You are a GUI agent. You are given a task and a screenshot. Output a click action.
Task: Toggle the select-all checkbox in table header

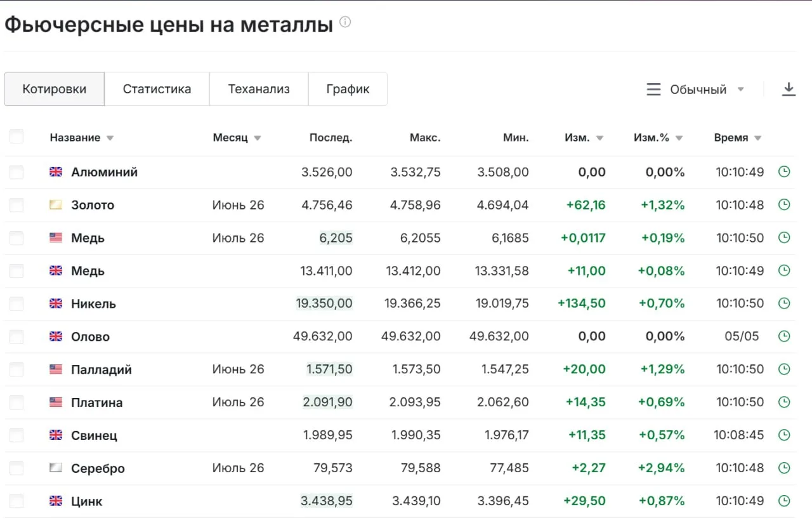(16, 136)
